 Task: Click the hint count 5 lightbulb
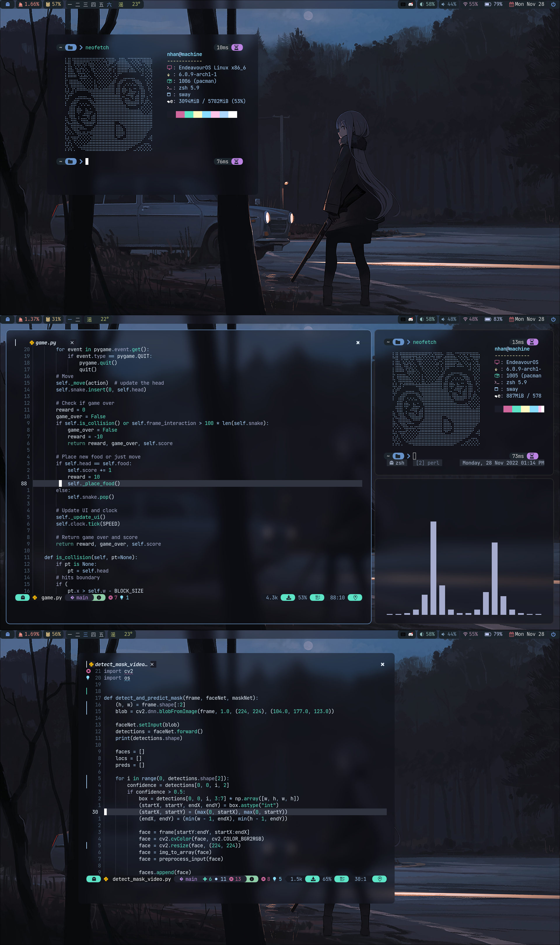click(x=277, y=879)
